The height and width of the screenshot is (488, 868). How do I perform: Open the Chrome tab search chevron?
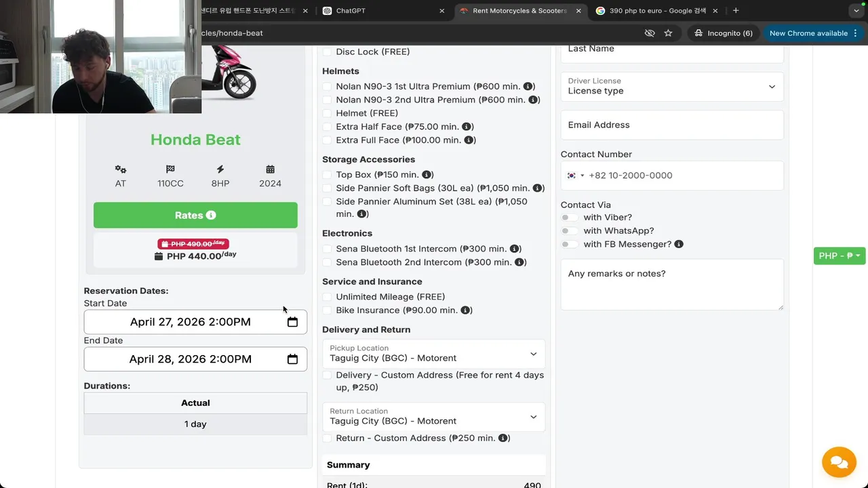pyautogui.click(x=856, y=11)
